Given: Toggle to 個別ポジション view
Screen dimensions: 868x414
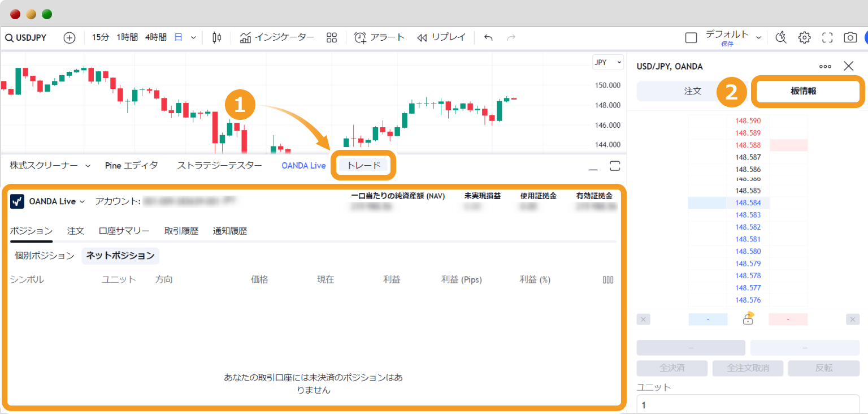Looking at the screenshot, I should pos(45,256).
